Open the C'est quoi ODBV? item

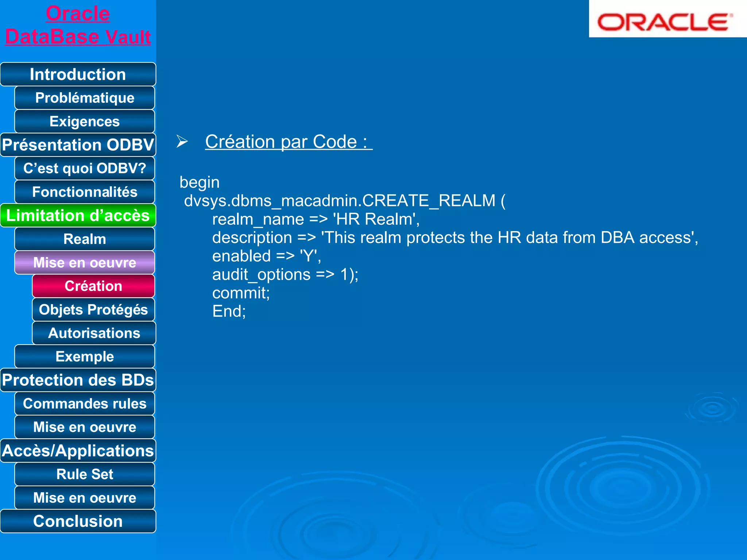[85, 168]
